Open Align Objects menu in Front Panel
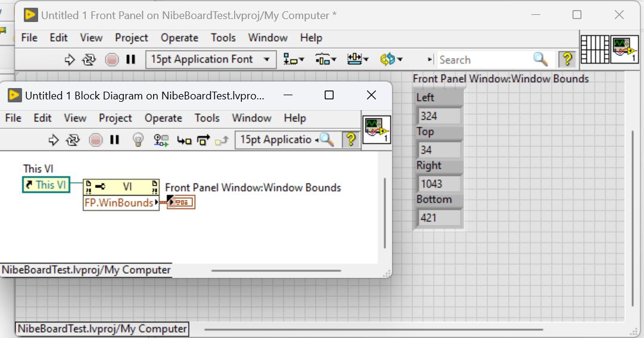644x338 pixels. coord(294,60)
